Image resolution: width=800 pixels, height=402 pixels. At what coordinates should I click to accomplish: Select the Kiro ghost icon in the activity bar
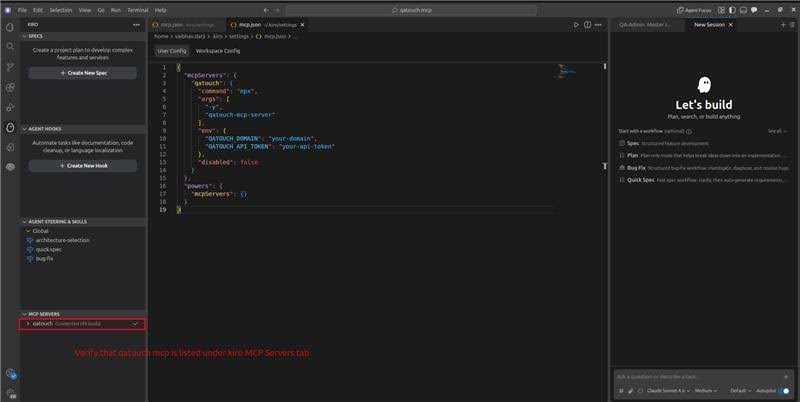[10, 128]
